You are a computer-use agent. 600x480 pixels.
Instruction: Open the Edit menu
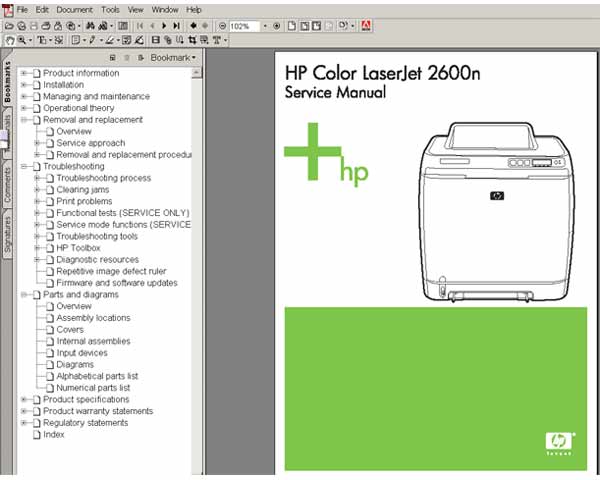42,10
